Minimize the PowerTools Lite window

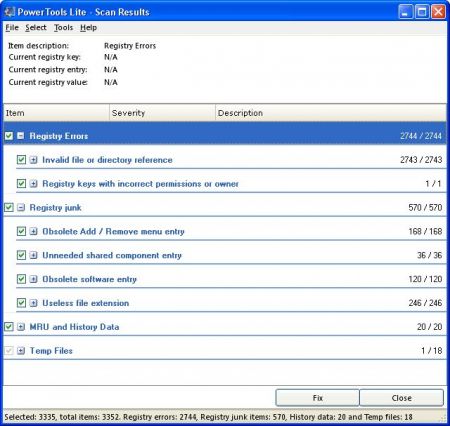(x=405, y=12)
